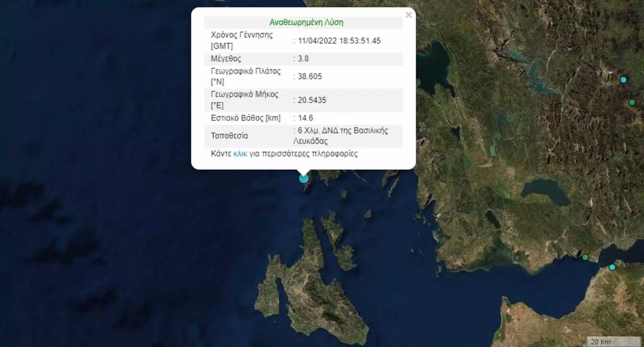This screenshot has width=644, height=347.
Task: Click the green "Αναθεωρημένη Λύση" popup header
Action: (x=306, y=23)
